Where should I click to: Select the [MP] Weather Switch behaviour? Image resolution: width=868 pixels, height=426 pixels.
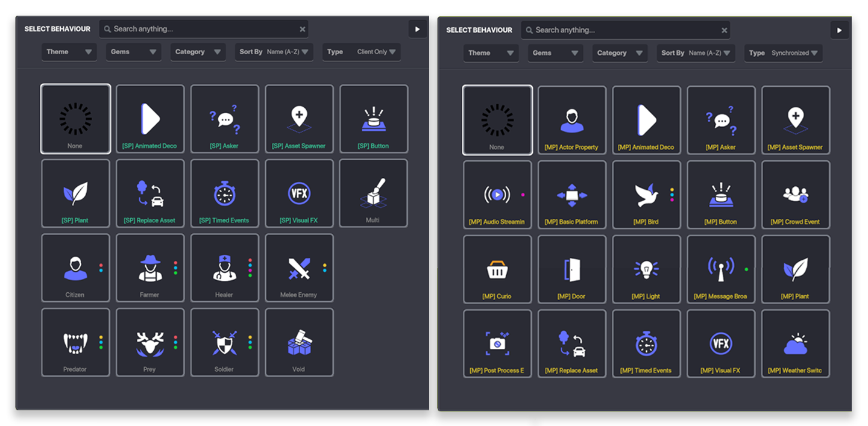[796, 343]
